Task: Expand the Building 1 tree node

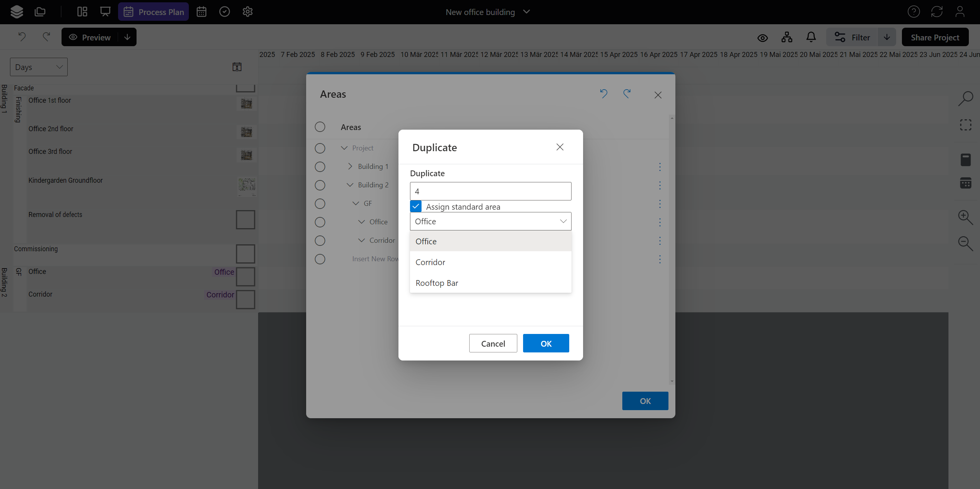Action: [350, 166]
